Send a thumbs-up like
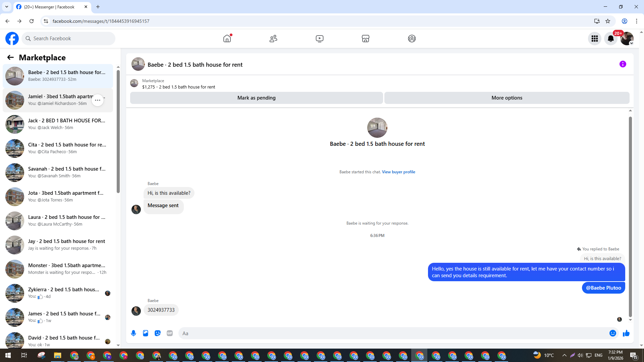The image size is (644, 362). tap(626, 333)
